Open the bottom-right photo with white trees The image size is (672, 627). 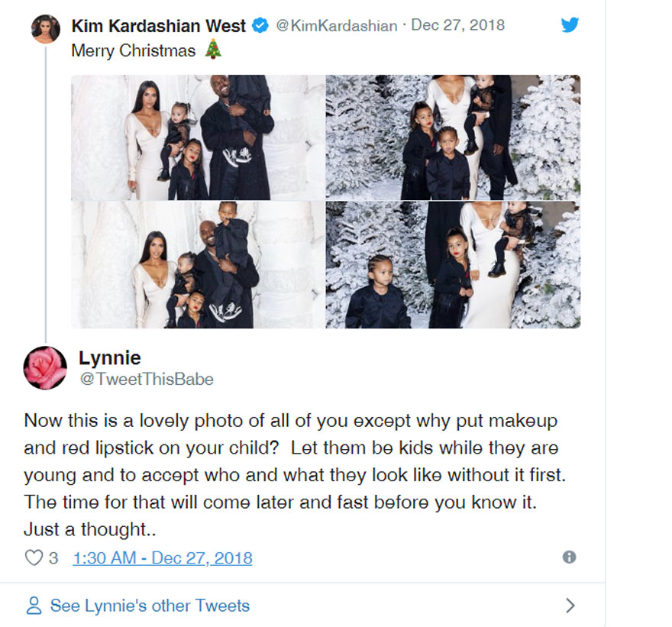tap(453, 265)
